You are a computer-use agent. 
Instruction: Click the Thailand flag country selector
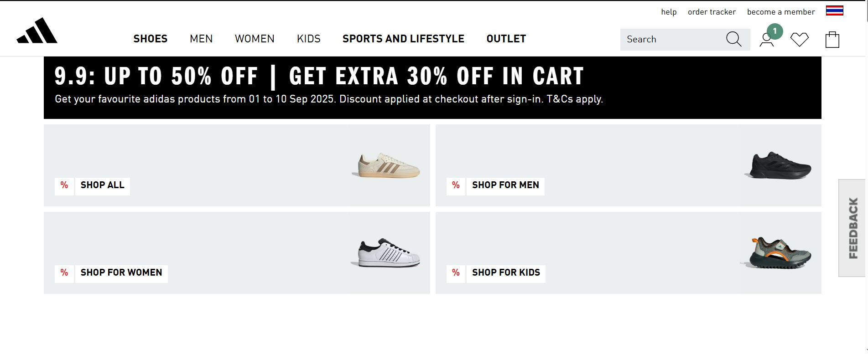[834, 11]
